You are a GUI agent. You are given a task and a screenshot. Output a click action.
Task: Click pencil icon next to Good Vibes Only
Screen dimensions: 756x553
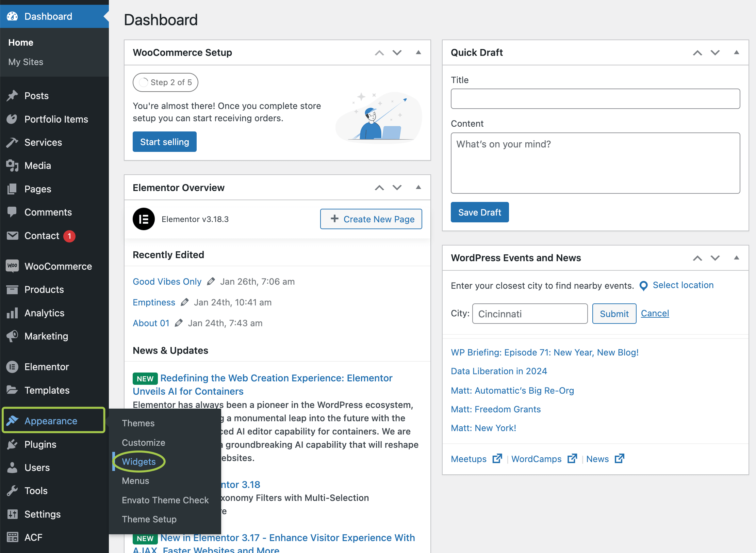[211, 281]
